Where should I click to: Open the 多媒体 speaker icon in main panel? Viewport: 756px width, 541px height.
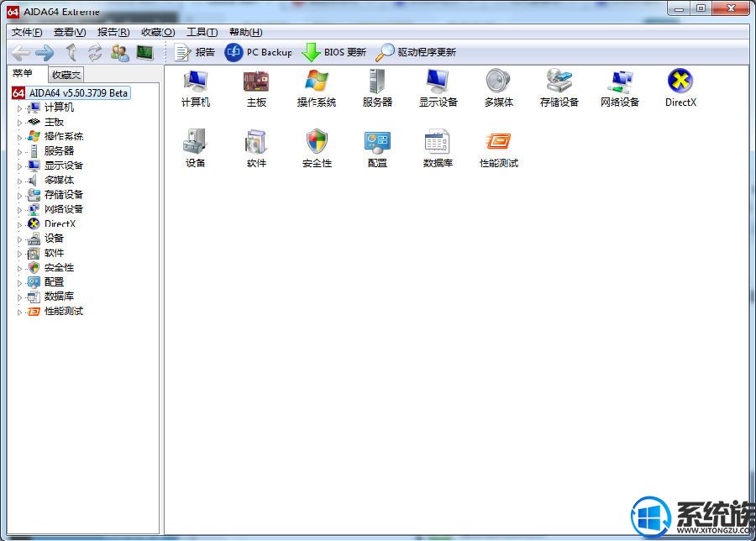pyautogui.click(x=498, y=81)
